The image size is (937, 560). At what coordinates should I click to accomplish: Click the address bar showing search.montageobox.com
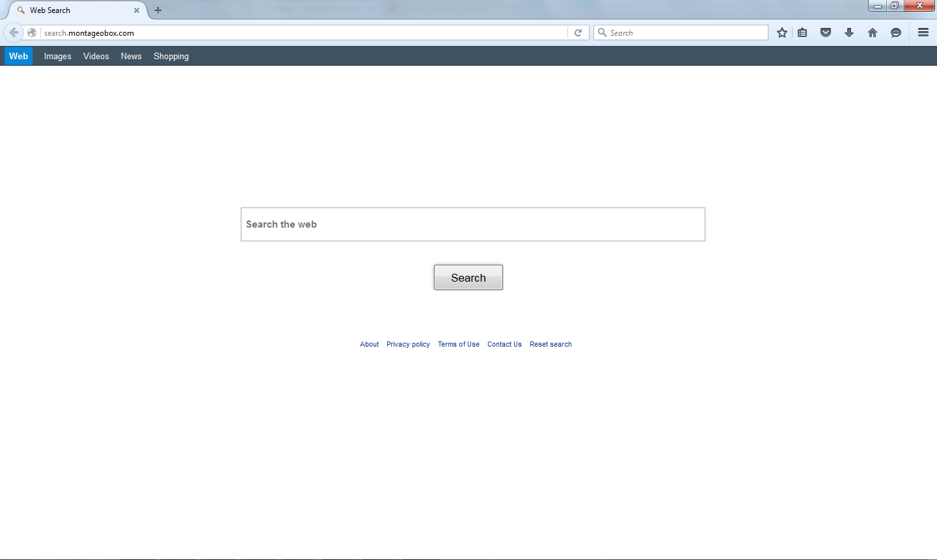pyautogui.click(x=304, y=33)
